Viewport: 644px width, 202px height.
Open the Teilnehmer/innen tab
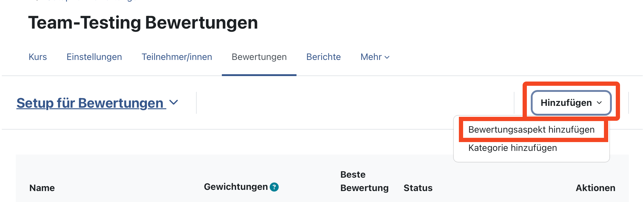tap(177, 57)
